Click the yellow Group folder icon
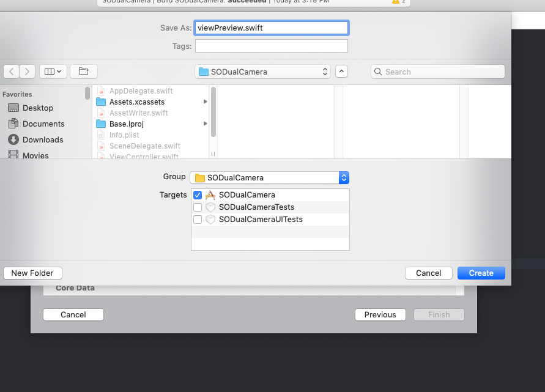Screen dimensions: 545x392 [x=200, y=178]
